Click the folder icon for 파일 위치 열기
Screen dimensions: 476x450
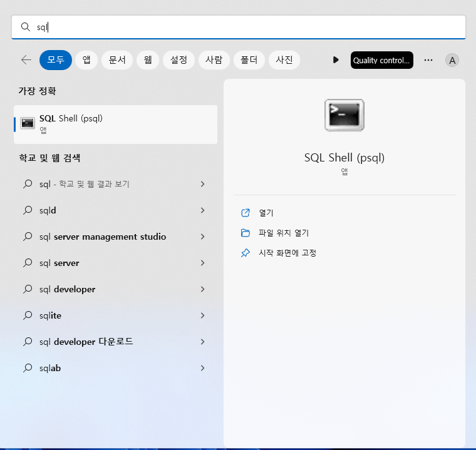pyautogui.click(x=246, y=233)
